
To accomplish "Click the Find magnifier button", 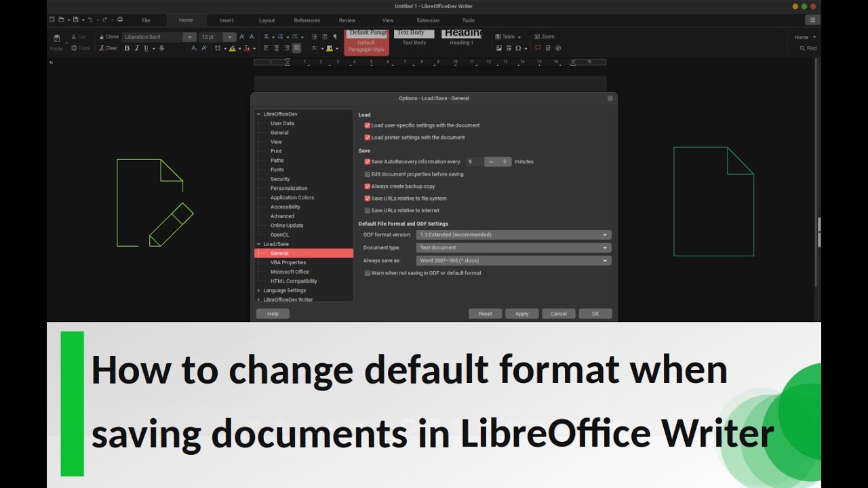I will [x=808, y=48].
